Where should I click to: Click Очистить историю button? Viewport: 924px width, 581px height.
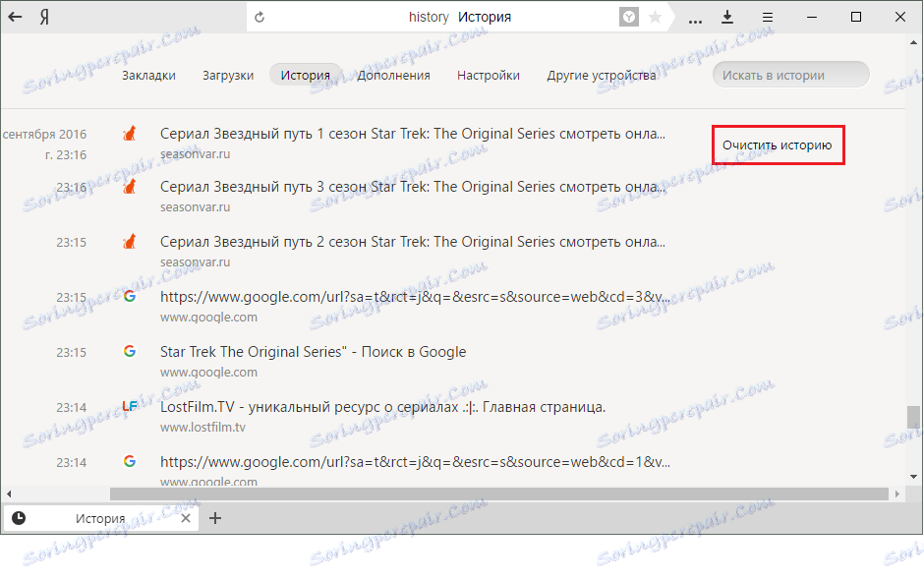click(778, 145)
